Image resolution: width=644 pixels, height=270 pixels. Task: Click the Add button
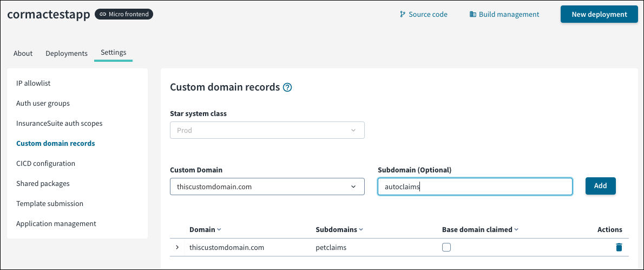tap(601, 185)
